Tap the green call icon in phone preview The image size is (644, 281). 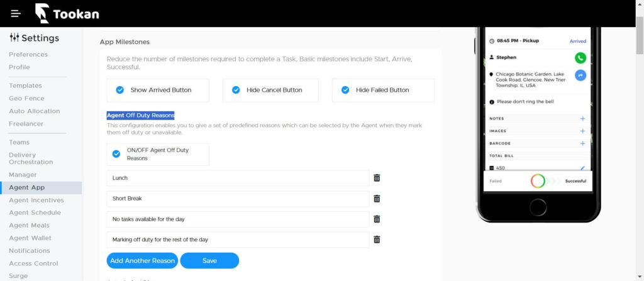(x=580, y=58)
